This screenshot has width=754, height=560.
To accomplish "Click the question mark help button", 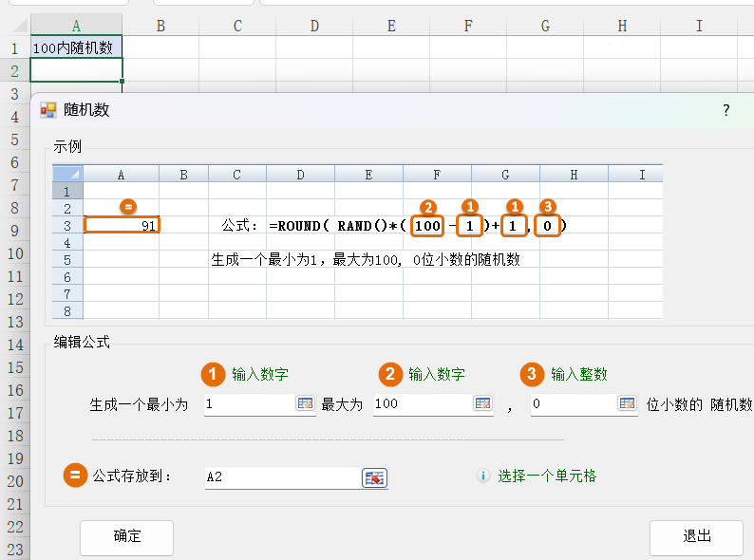I will tap(726, 110).
